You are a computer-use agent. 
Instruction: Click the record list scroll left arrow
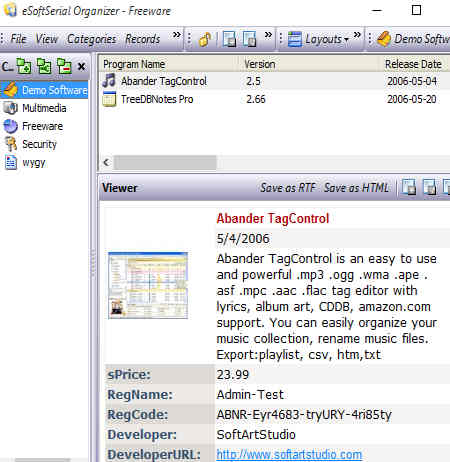[x=106, y=162]
